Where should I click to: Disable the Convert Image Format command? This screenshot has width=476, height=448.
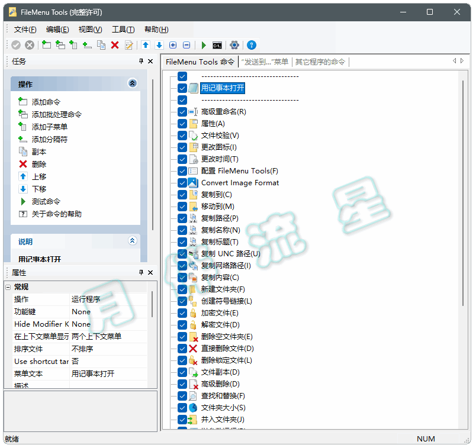[x=182, y=182]
